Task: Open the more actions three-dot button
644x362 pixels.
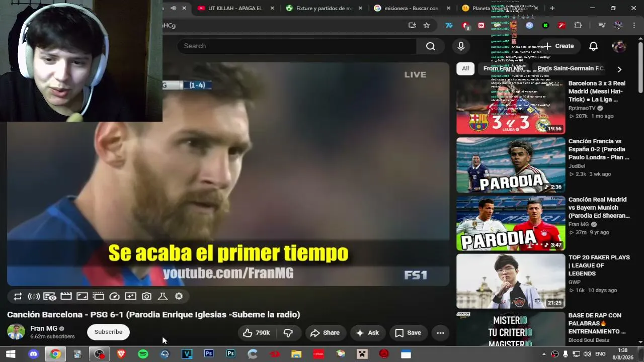Action: (x=440, y=333)
